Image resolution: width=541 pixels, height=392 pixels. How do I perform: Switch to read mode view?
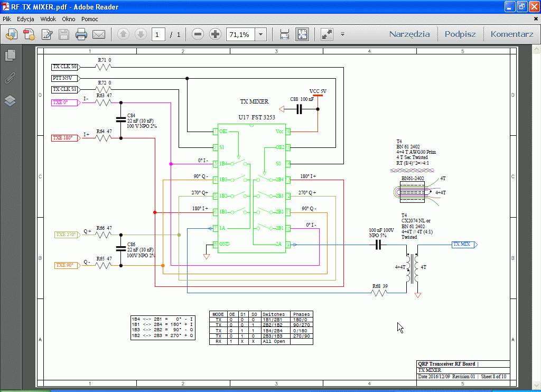327,35
